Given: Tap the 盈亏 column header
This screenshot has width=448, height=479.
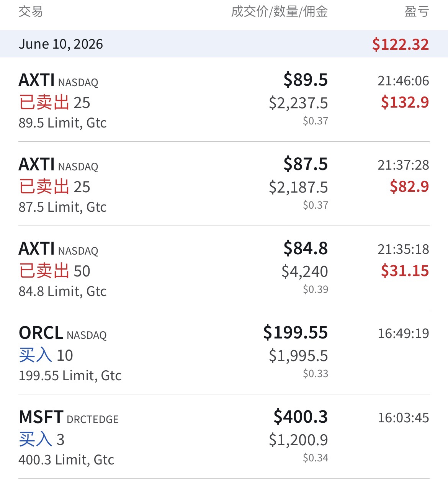Looking at the screenshot, I should point(417,11).
